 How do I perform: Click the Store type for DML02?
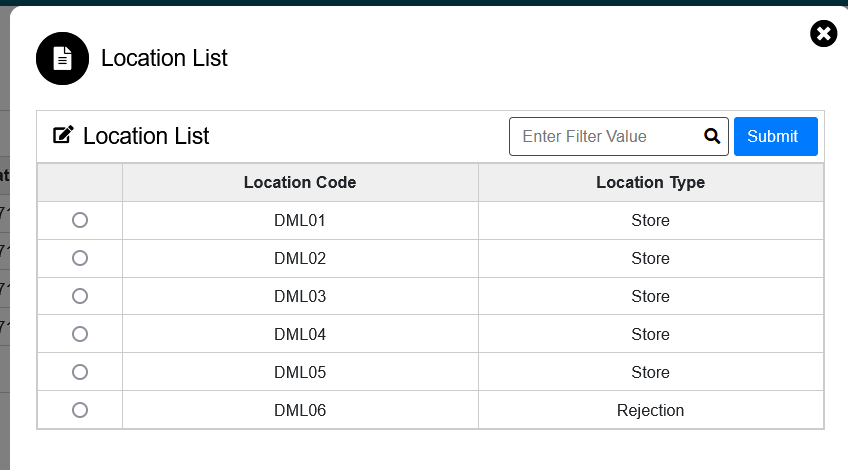tap(651, 259)
